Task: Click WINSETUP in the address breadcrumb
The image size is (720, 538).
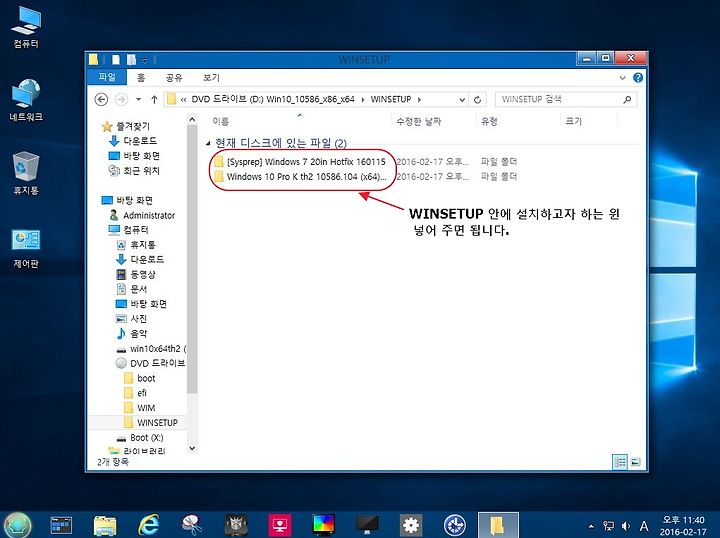Action: pos(391,99)
